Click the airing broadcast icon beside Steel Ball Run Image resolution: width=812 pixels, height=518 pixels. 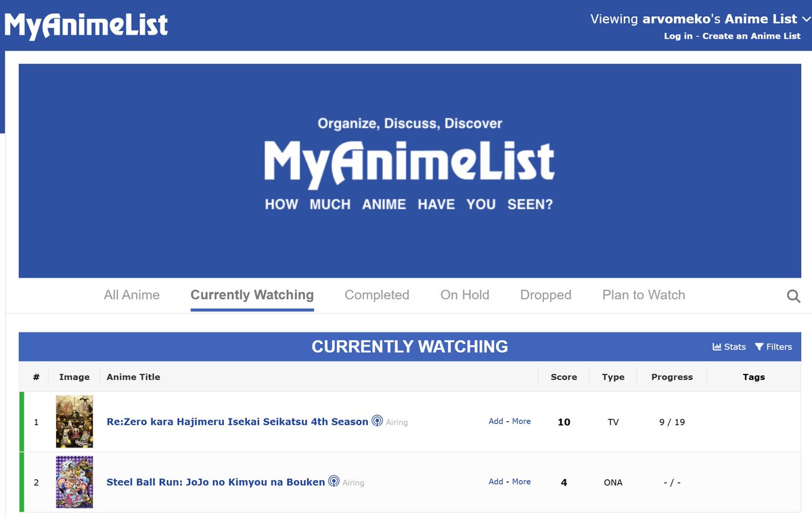point(334,481)
